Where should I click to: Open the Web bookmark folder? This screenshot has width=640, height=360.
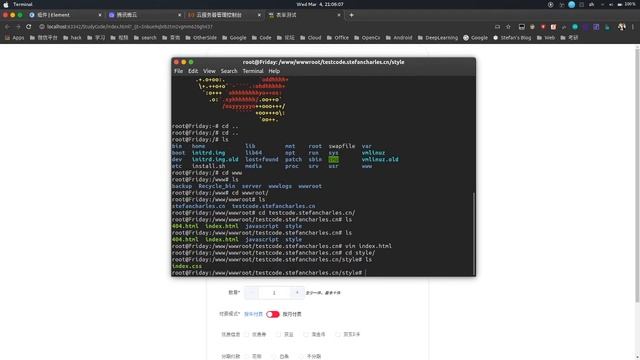click(546, 38)
